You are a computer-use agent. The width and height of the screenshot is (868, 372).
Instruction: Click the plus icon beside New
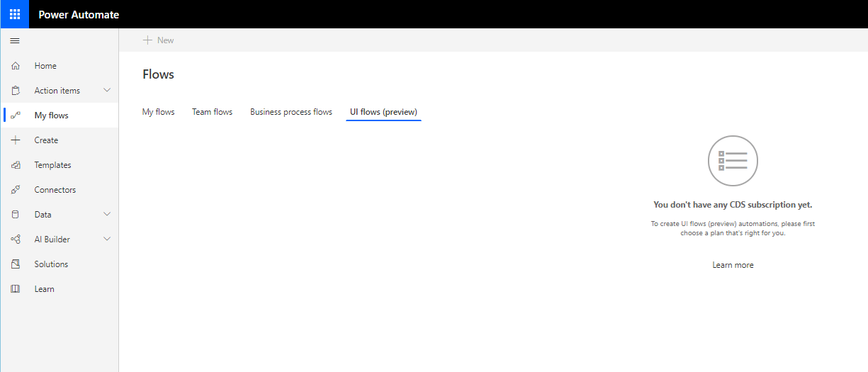tap(147, 40)
